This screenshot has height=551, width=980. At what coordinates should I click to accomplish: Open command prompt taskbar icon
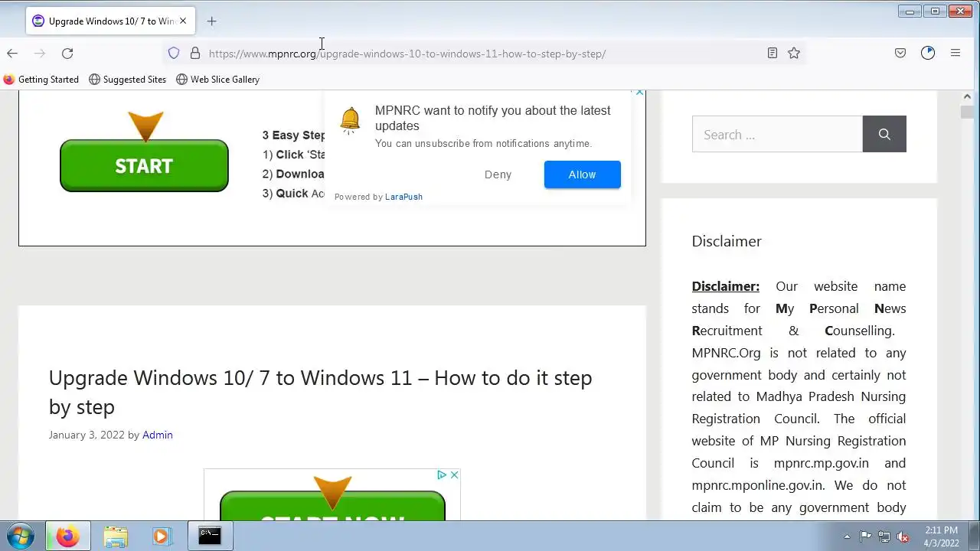pos(210,536)
